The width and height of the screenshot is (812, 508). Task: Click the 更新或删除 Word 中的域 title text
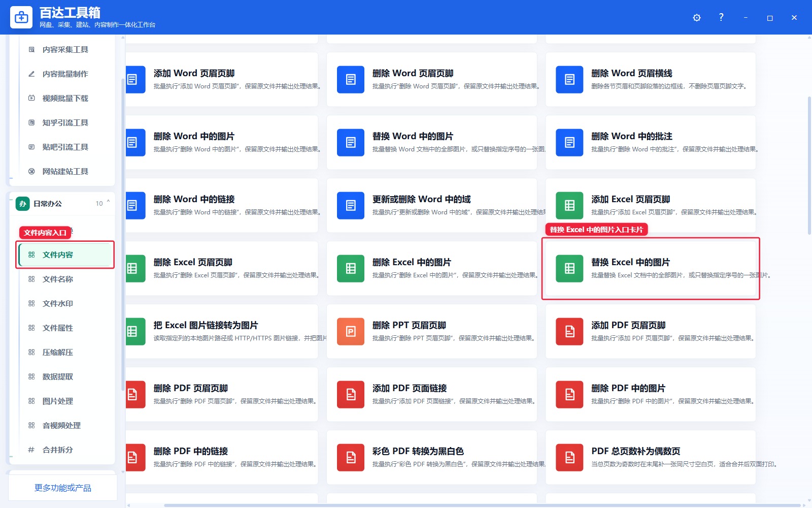[421, 199]
